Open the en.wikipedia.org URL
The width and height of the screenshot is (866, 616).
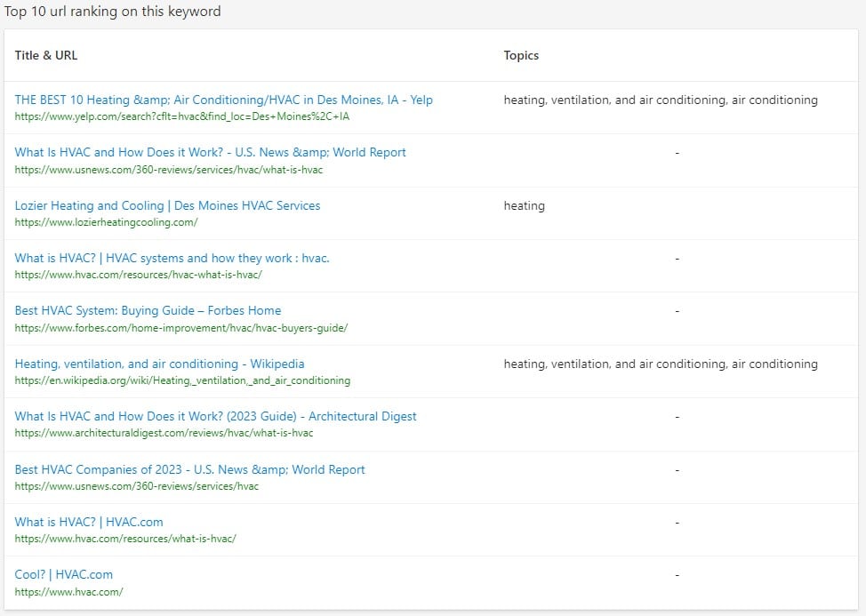point(182,380)
